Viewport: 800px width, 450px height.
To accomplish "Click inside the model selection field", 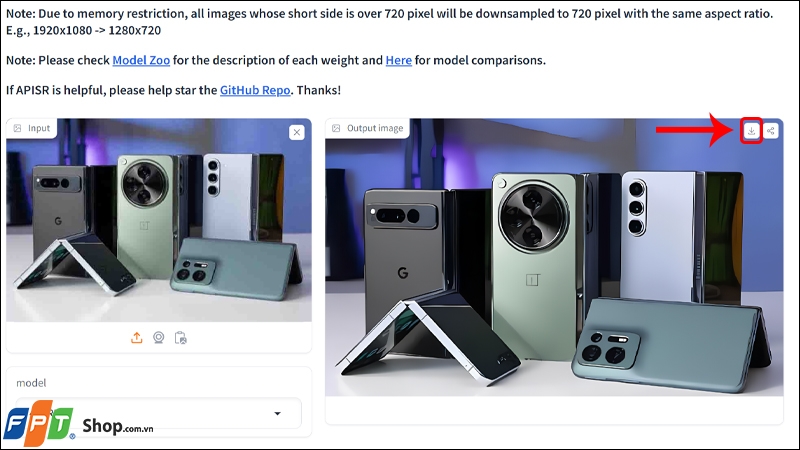I will [158, 413].
